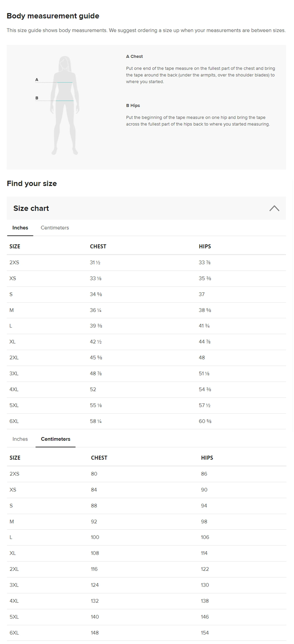Click the 4XL hips value 138

pyautogui.click(x=205, y=601)
